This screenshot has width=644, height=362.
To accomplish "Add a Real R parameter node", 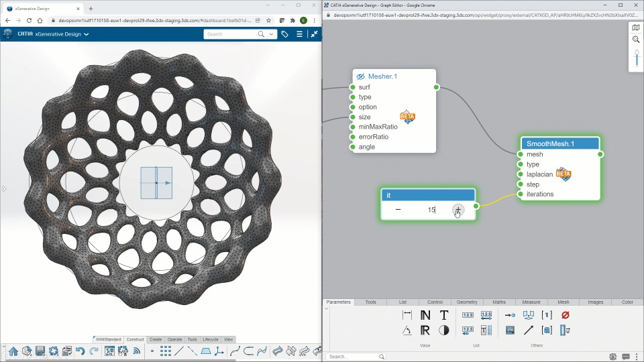I will [x=425, y=330].
